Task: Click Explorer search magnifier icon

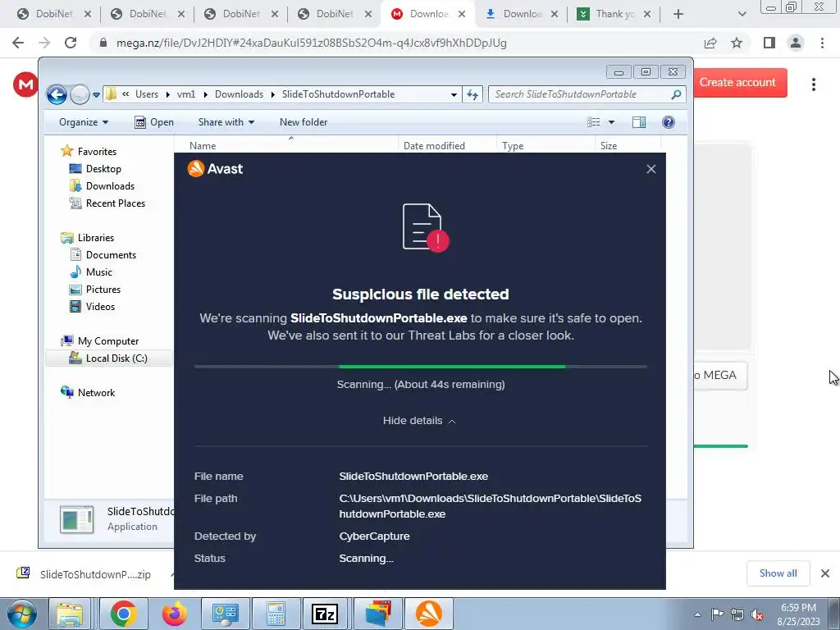Action: [x=676, y=94]
